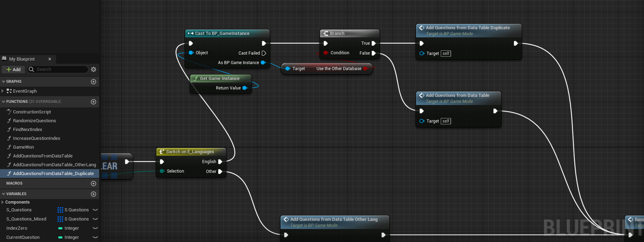Click the Branch node True output pin
644x242 pixels.
[x=374, y=43]
